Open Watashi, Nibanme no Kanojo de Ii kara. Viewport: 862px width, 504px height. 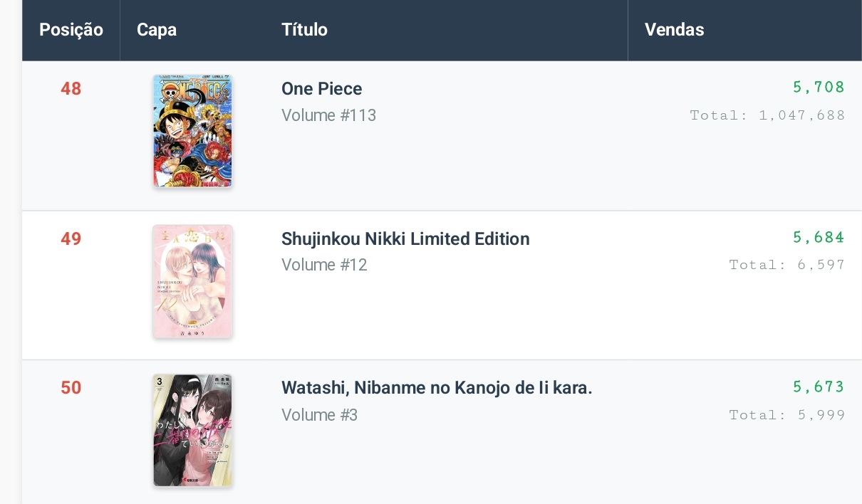437,388
